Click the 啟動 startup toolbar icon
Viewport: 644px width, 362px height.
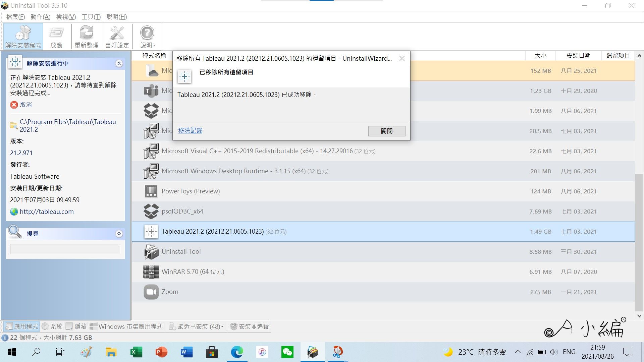point(56,37)
